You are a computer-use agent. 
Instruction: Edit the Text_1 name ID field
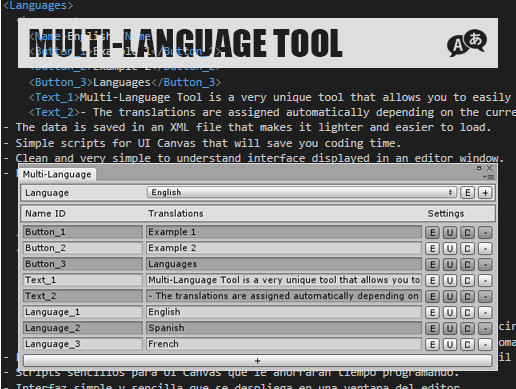tap(83, 280)
